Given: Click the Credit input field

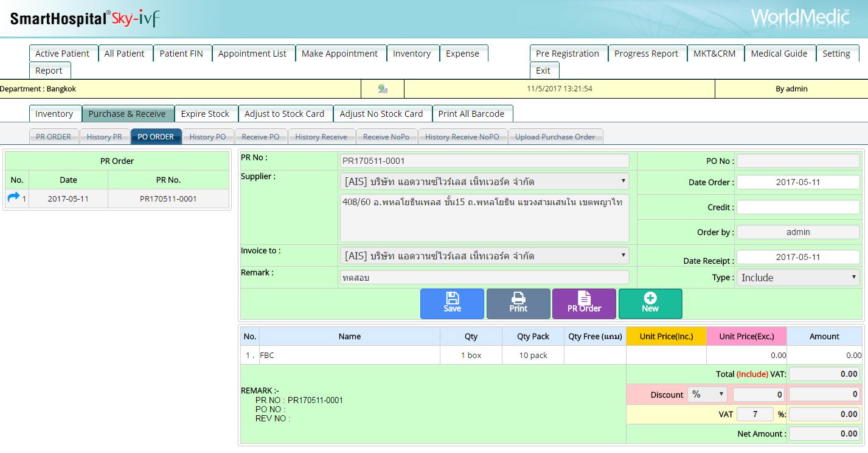Looking at the screenshot, I should tap(798, 207).
